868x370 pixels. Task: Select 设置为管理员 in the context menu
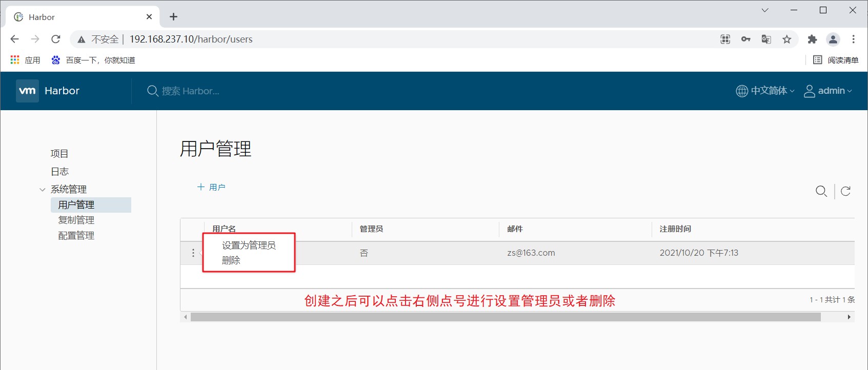click(249, 245)
